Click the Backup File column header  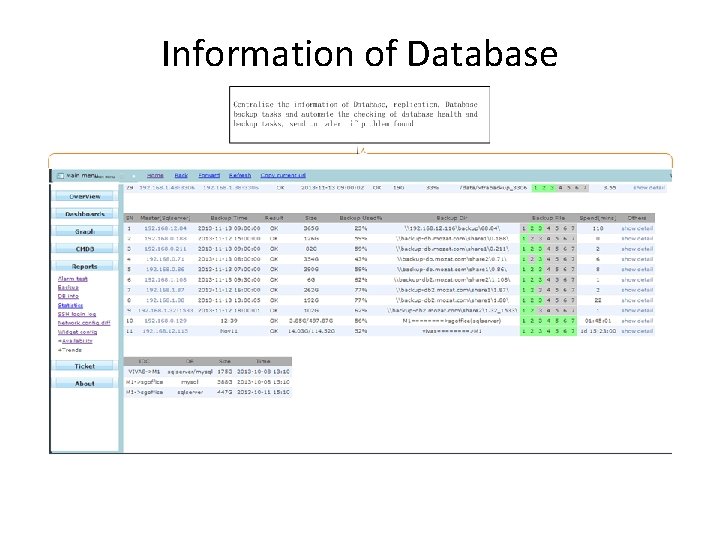[548, 218]
